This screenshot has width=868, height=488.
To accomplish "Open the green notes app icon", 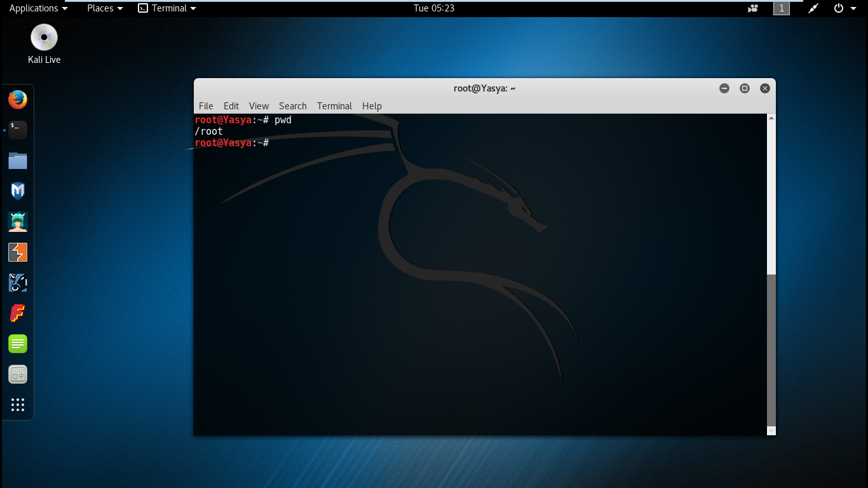I will click(x=18, y=344).
